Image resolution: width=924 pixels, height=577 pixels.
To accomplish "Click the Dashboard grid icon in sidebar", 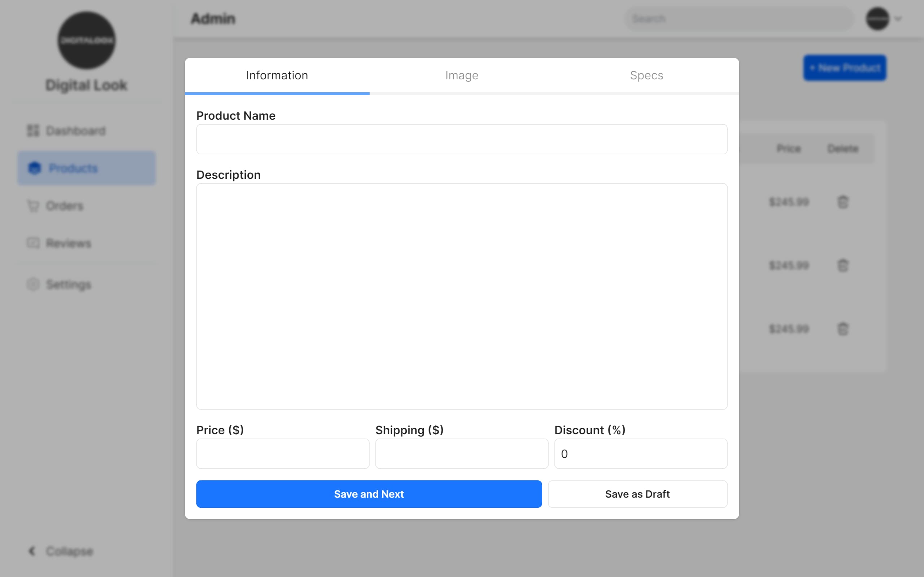I will 33,131.
